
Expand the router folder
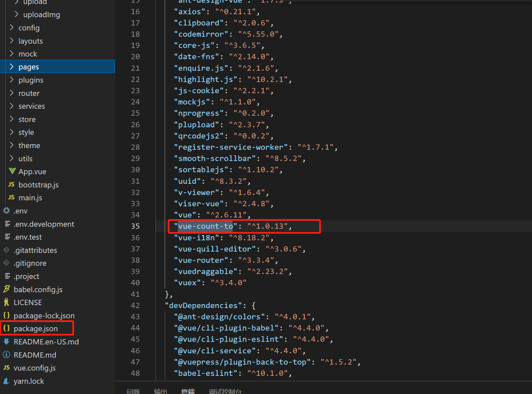click(29, 93)
